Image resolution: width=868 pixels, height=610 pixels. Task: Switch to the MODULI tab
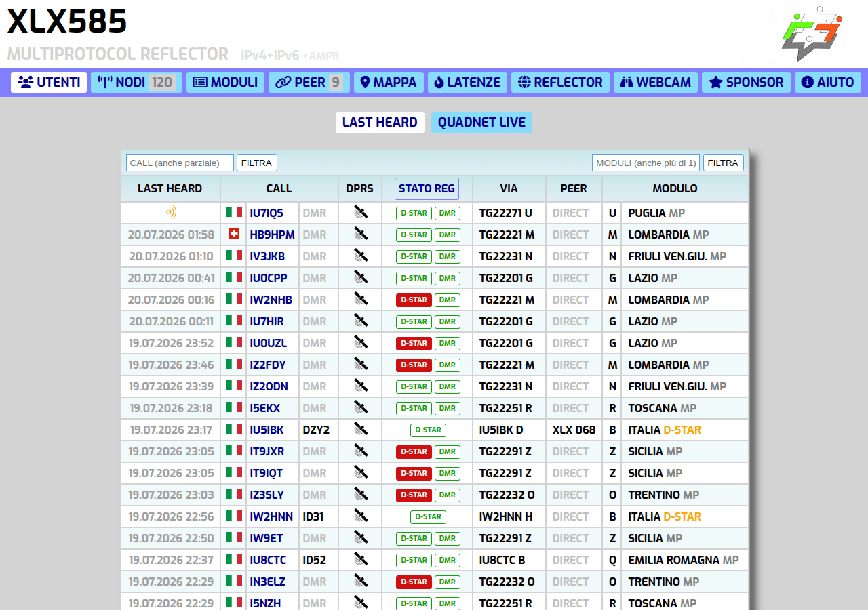pos(225,82)
